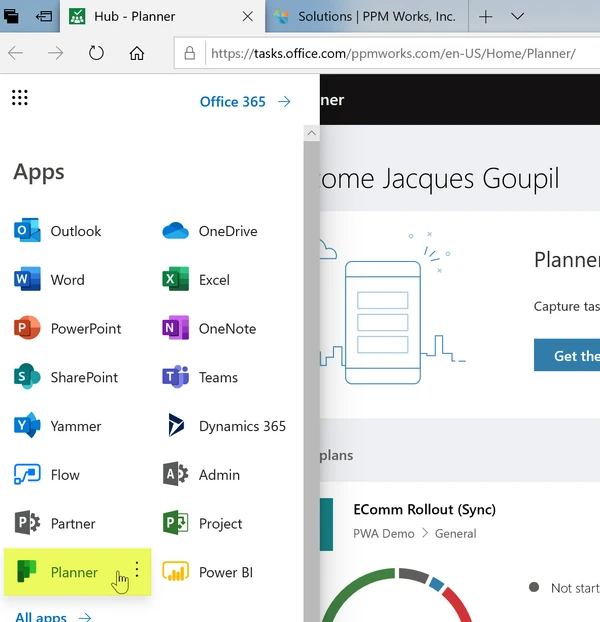Launch Word from the apps list
The height and width of the screenshot is (622, 600).
point(49,280)
